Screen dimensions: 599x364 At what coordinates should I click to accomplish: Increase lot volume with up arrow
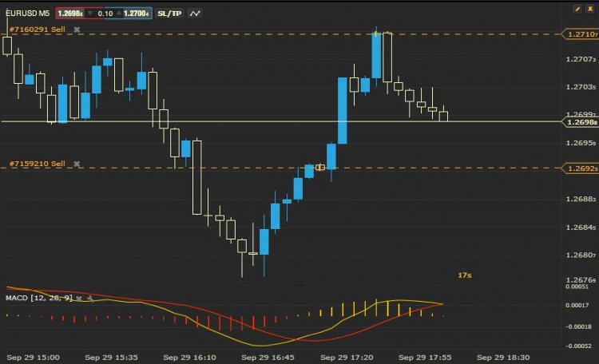(119, 14)
